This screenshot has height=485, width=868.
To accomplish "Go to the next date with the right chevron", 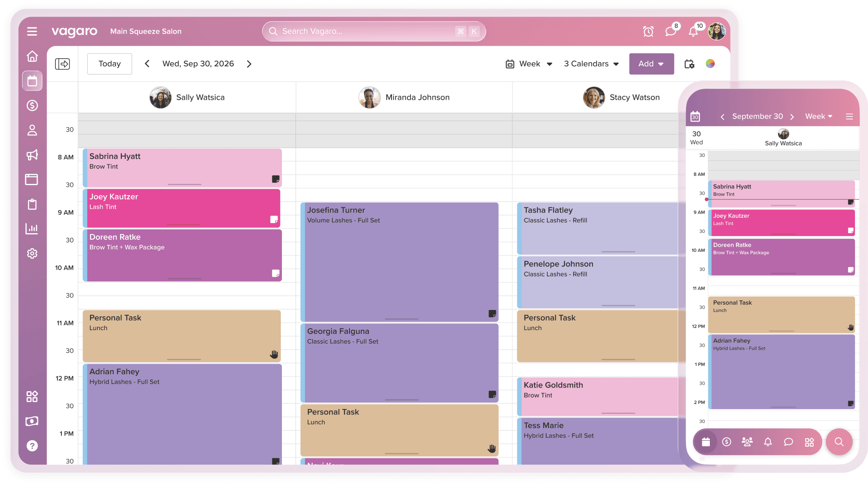I will tap(249, 64).
